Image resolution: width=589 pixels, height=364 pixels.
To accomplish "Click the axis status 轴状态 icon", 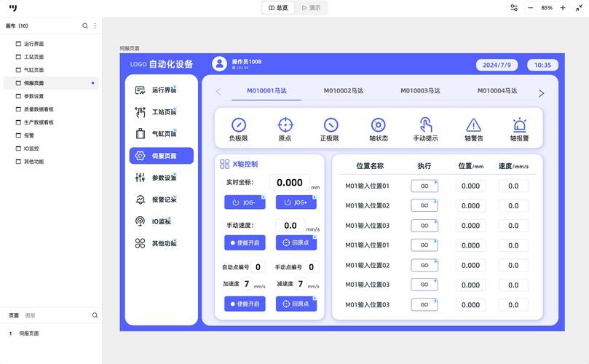I will [378, 125].
